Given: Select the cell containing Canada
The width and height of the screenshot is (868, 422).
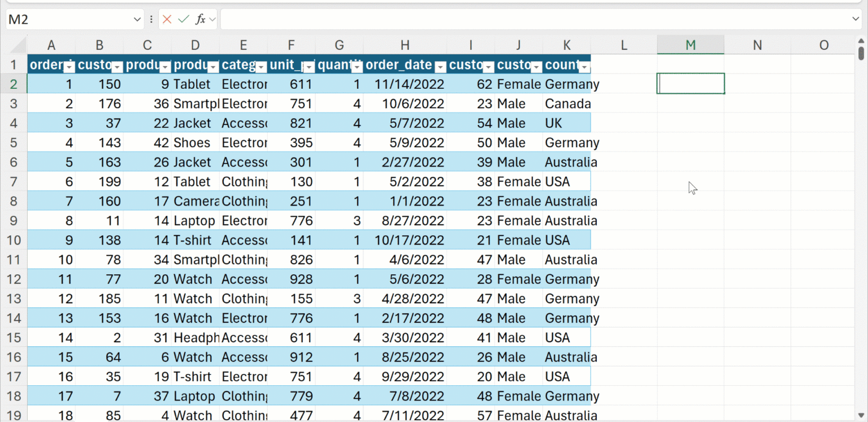Looking at the screenshot, I should point(566,104).
